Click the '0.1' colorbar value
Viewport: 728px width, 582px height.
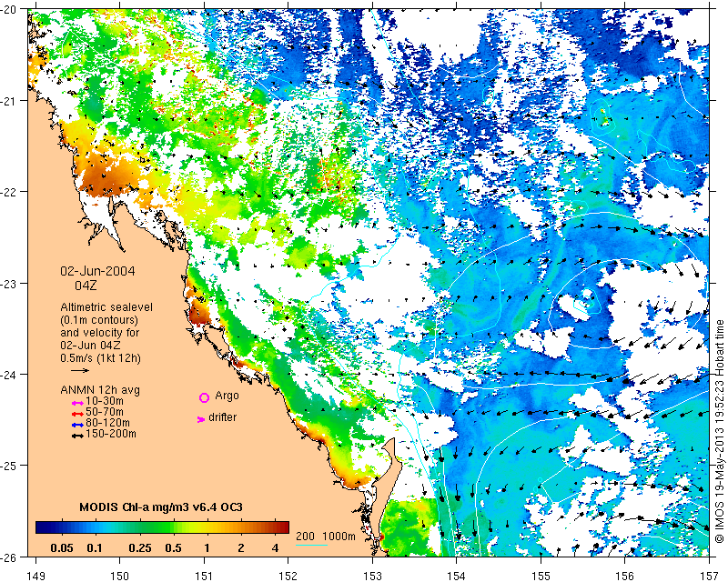click(95, 548)
